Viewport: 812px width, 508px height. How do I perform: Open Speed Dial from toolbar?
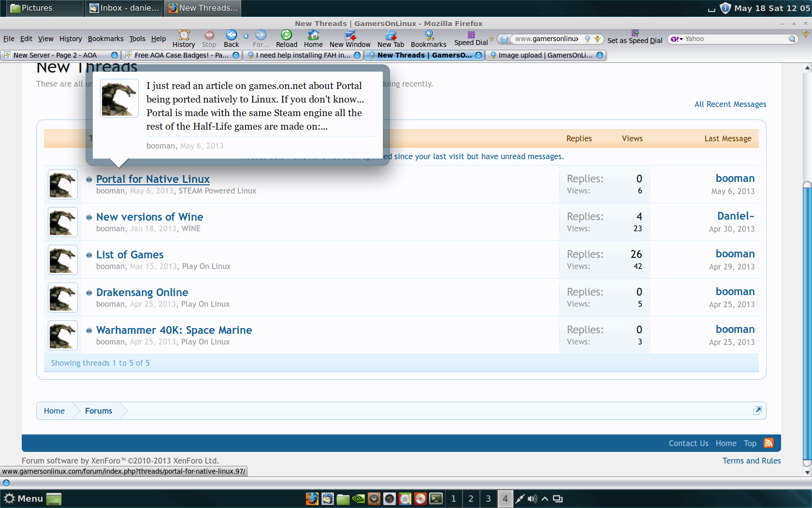[x=471, y=39]
